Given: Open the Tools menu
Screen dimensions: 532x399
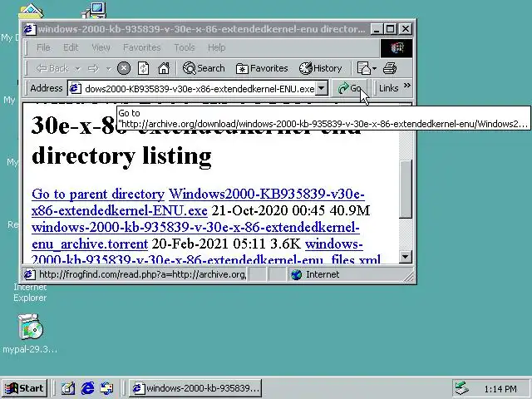Looking at the screenshot, I should click(x=185, y=47).
